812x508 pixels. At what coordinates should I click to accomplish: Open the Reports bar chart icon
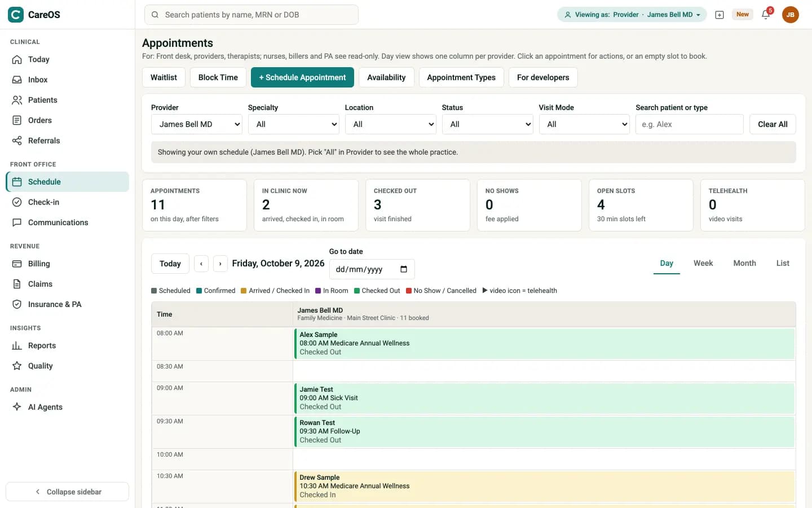click(17, 345)
